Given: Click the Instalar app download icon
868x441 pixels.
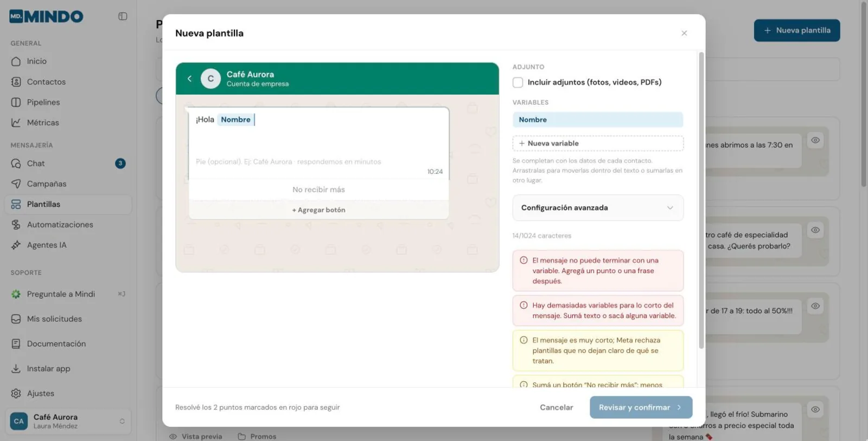Looking at the screenshot, I should (16, 369).
